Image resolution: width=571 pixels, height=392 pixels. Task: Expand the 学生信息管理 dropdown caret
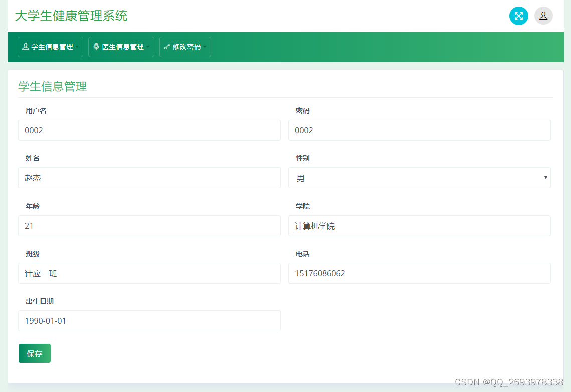point(77,47)
